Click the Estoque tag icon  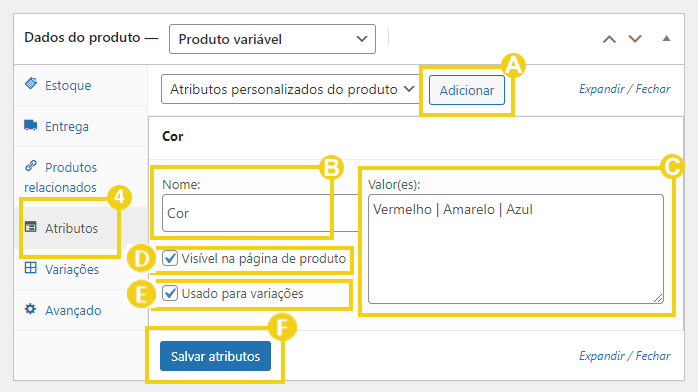tap(31, 83)
